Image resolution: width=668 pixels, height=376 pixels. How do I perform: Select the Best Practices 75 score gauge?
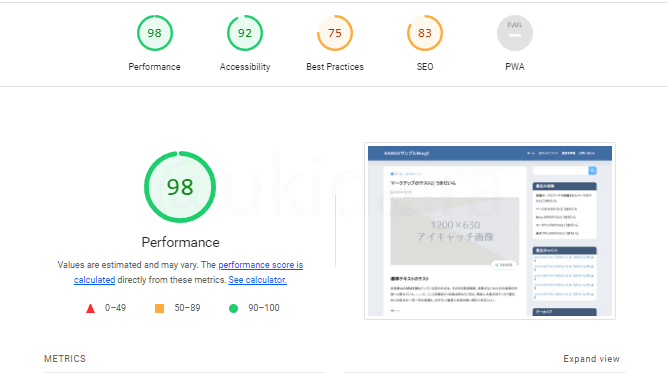coord(335,33)
